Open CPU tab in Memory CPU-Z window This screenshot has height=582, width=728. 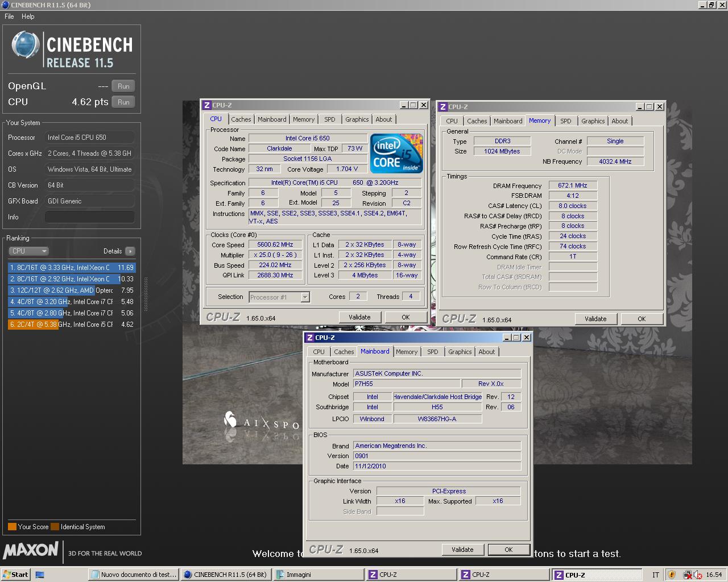[452, 121]
